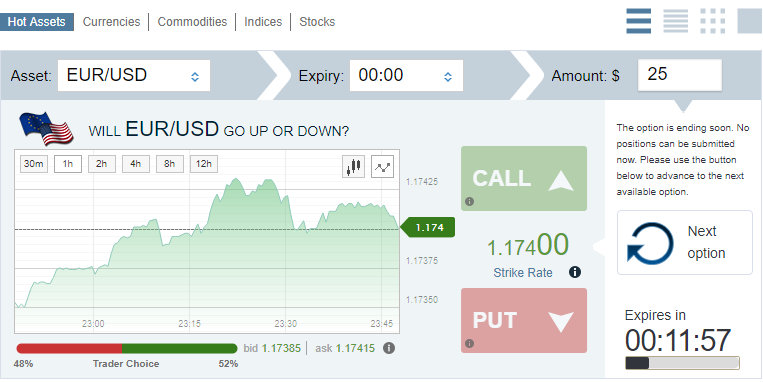Screen dimensions: 763x382
Task: Switch to the Currencies tab
Action: (111, 22)
